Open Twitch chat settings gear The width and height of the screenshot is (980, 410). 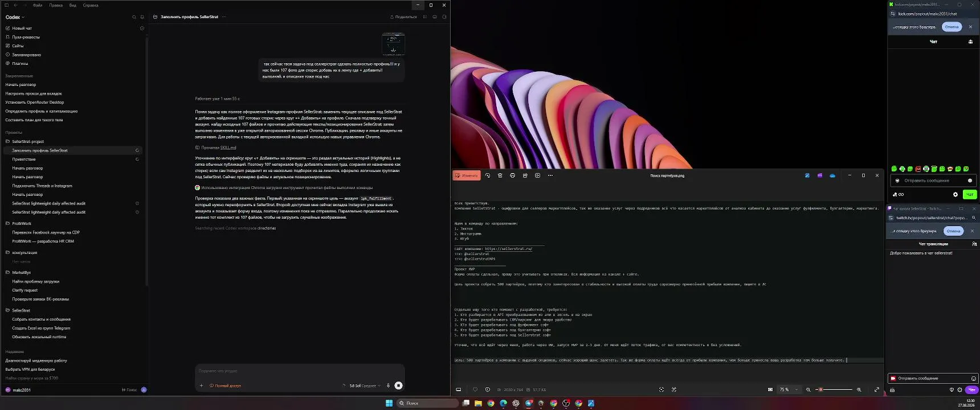[x=959, y=390]
